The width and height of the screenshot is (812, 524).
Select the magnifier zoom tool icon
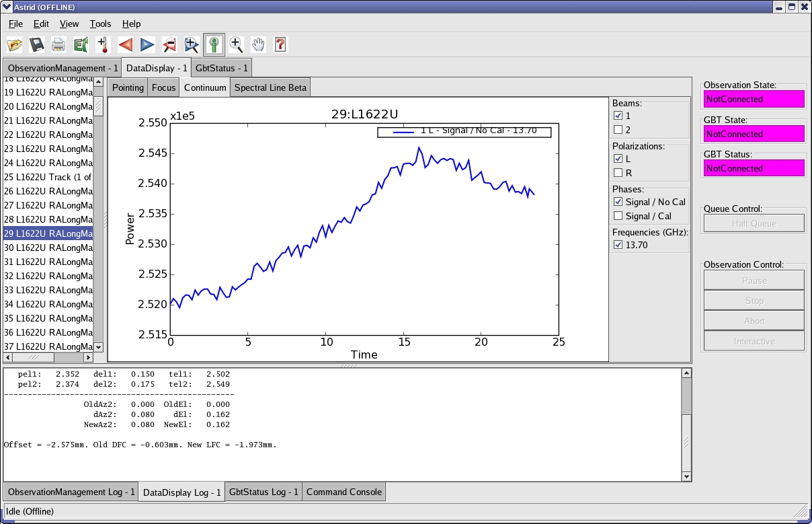236,45
